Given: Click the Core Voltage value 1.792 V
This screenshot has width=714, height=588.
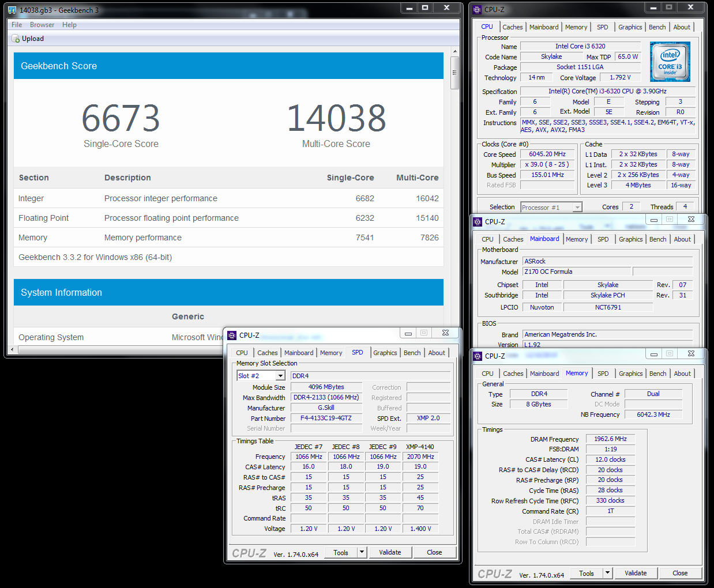Looking at the screenshot, I should tap(620, 77).
